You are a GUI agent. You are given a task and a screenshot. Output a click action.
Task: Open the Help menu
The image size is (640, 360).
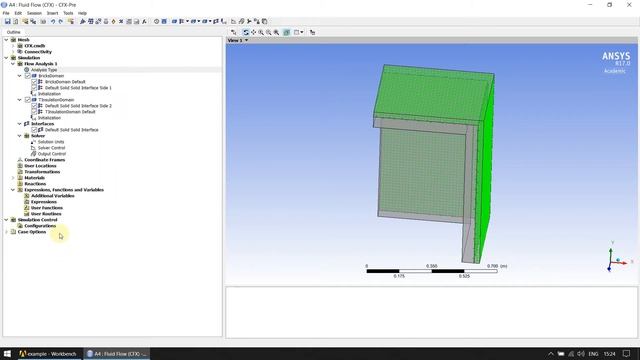[x=82, y=13]
